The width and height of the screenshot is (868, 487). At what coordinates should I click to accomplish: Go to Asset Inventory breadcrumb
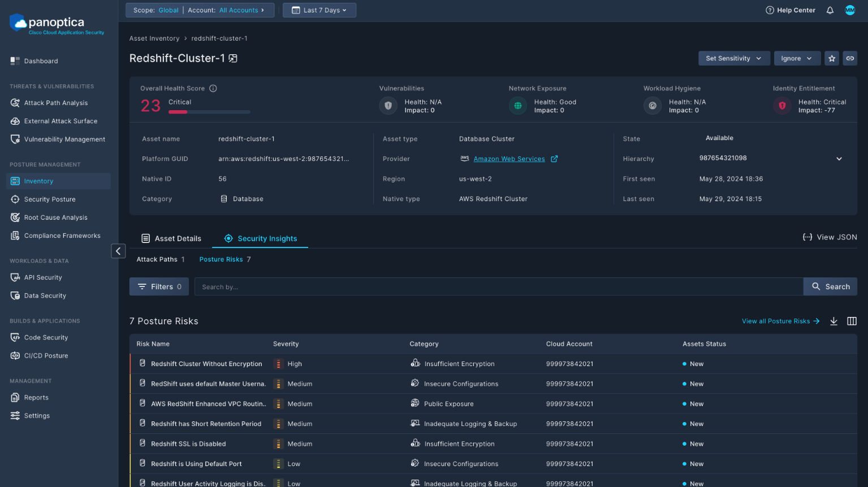tap(154, 38)
